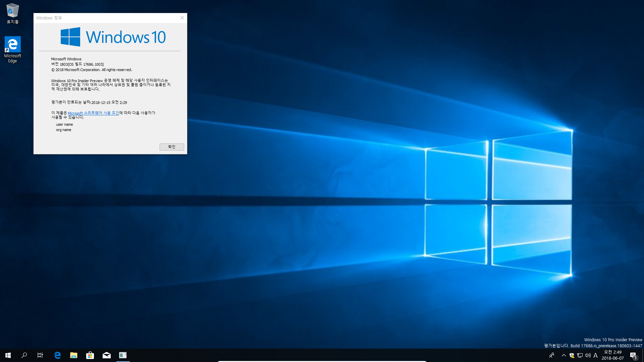Open Microsoft 소프트웨어 사용 조건 link
The height and width of the screenshot is (362, 644).
(x=94, y=113)
